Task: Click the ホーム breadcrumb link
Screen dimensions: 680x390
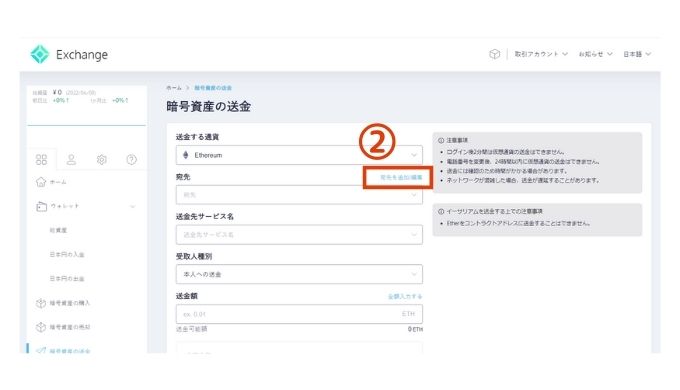Action: pyautogui.click(x=174, y=88)
